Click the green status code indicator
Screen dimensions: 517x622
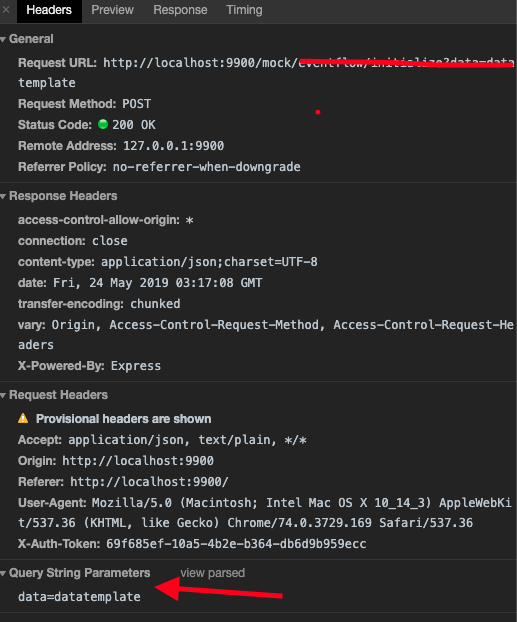point(103,124)
